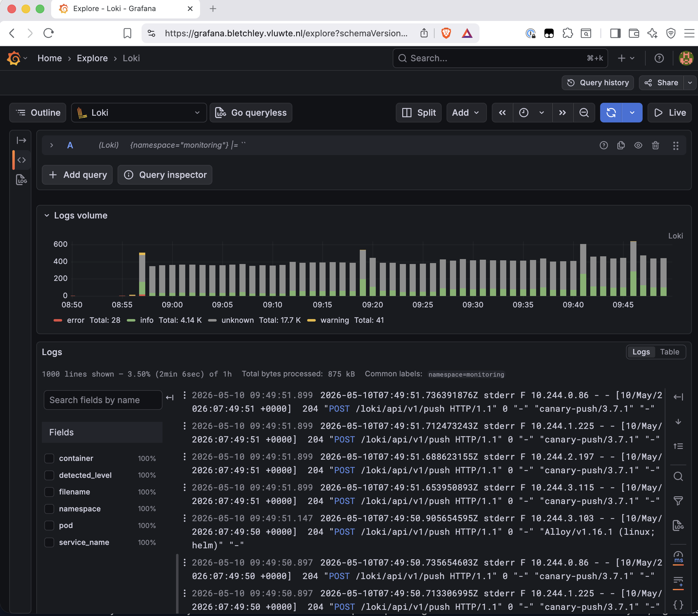This screenshot has height=616, width=698.
Task: Select the queries code icon in sidebar
Action: 21,160
